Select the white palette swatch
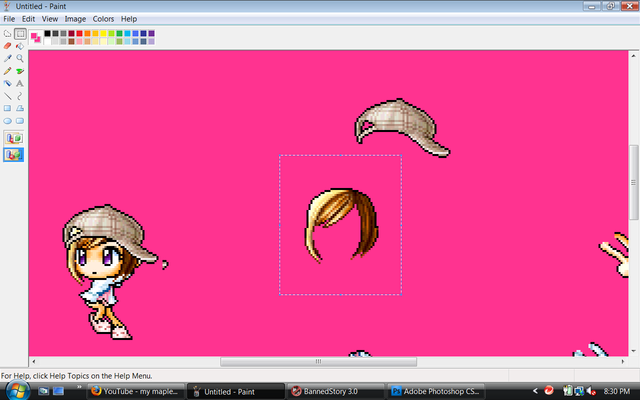The height and width of the screenshot is (400, 640). [48, 41]
